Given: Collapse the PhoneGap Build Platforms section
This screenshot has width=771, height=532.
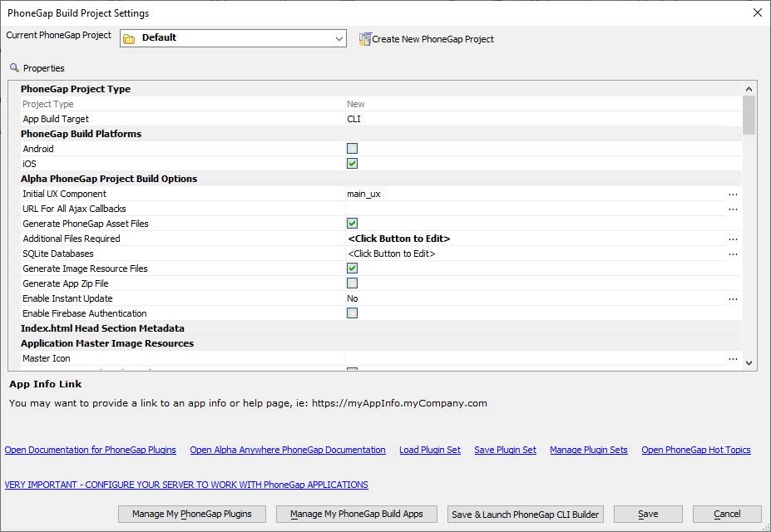Looking at the screenshot, I should tap(82, 134).
